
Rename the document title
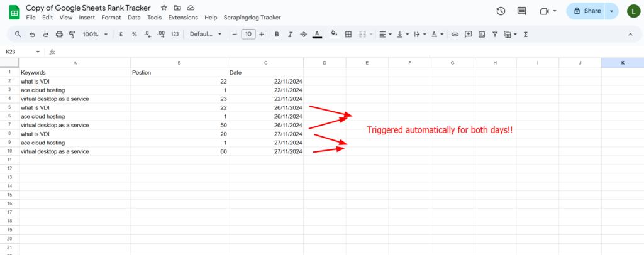pos(88,8)
